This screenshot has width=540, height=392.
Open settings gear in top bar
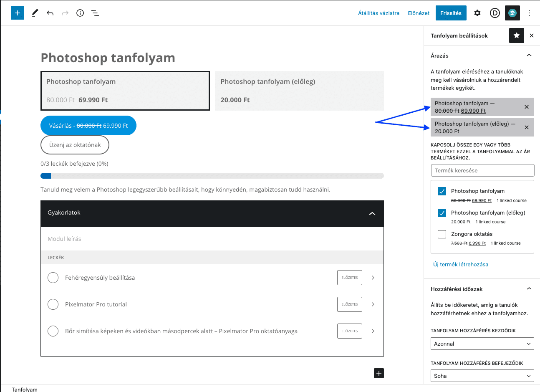pyautogui.click(x=477, y=13)
